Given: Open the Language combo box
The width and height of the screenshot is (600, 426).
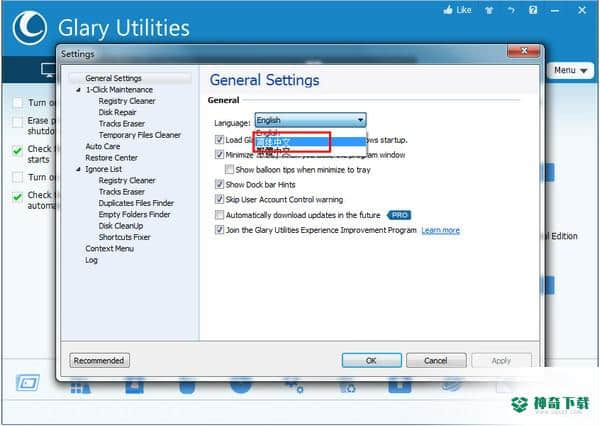Looking at the screenshot, I should pos(310,120).
